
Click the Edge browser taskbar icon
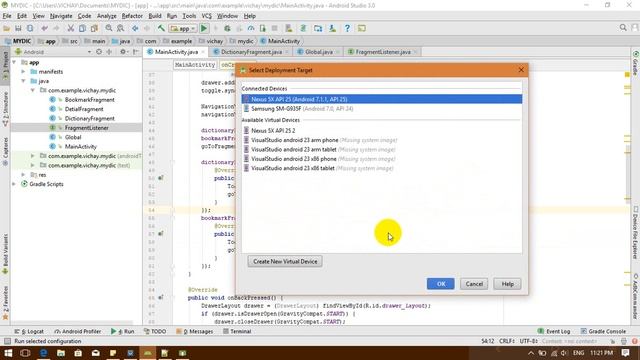coord(43,353)
